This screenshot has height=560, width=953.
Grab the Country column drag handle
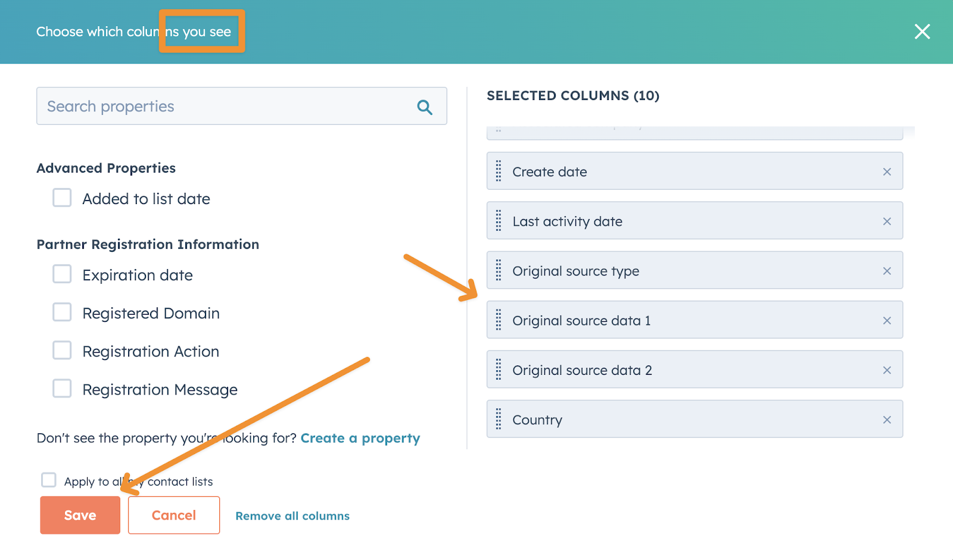(x=499, y=420)
